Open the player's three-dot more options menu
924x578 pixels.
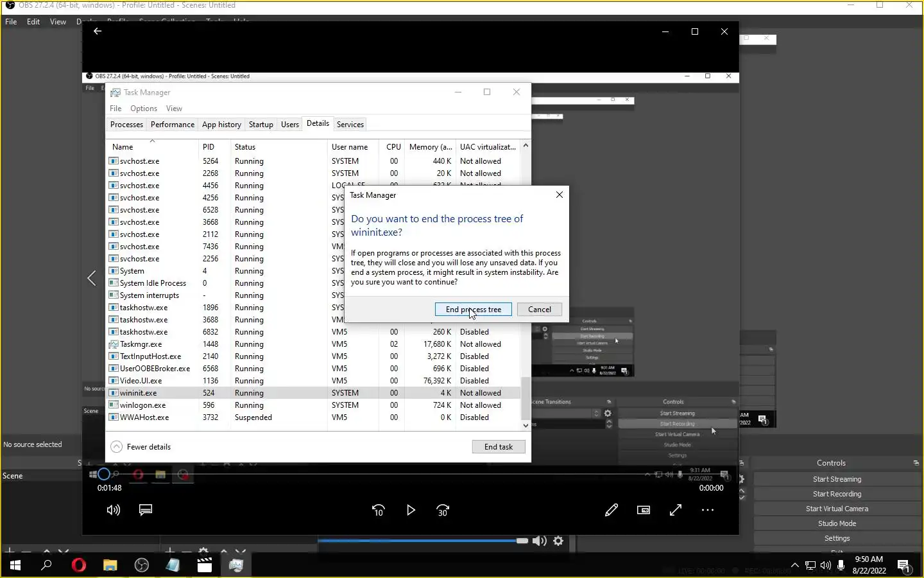(708, 510)
